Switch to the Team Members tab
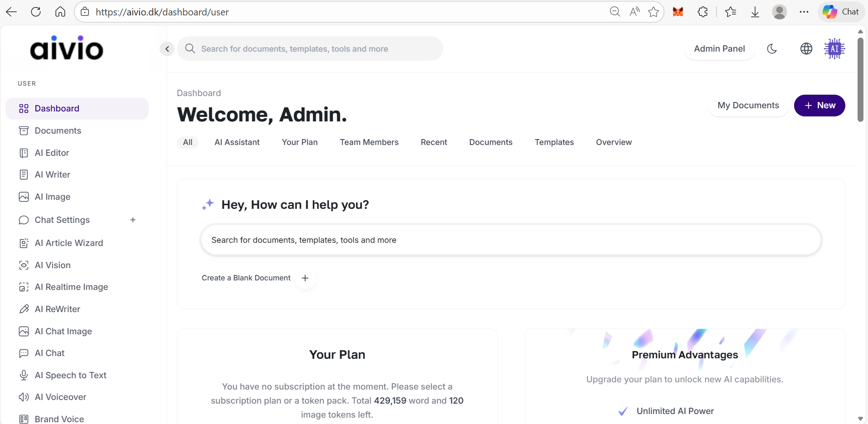The height and width of the screenshot is (424, 868). click(x=369, y=142)
